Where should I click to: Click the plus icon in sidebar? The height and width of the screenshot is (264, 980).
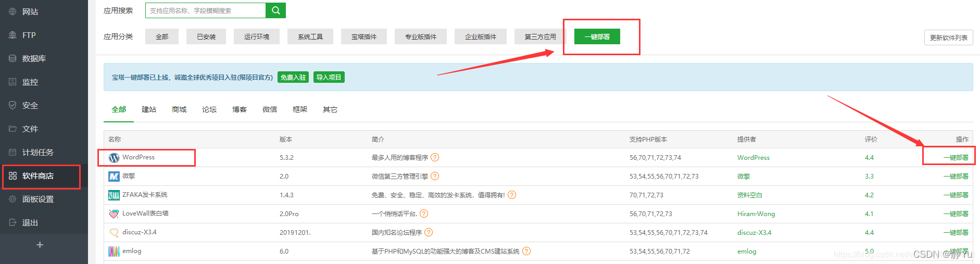coord(40,245)
